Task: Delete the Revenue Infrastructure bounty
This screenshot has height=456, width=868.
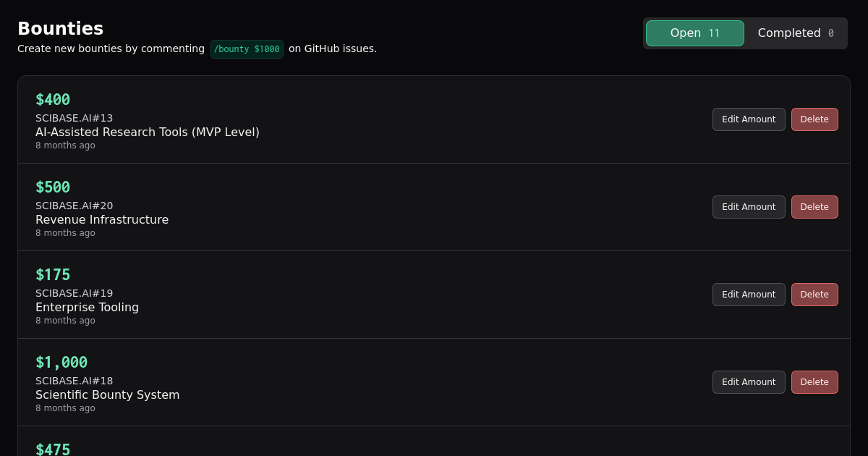Action: 814,207
